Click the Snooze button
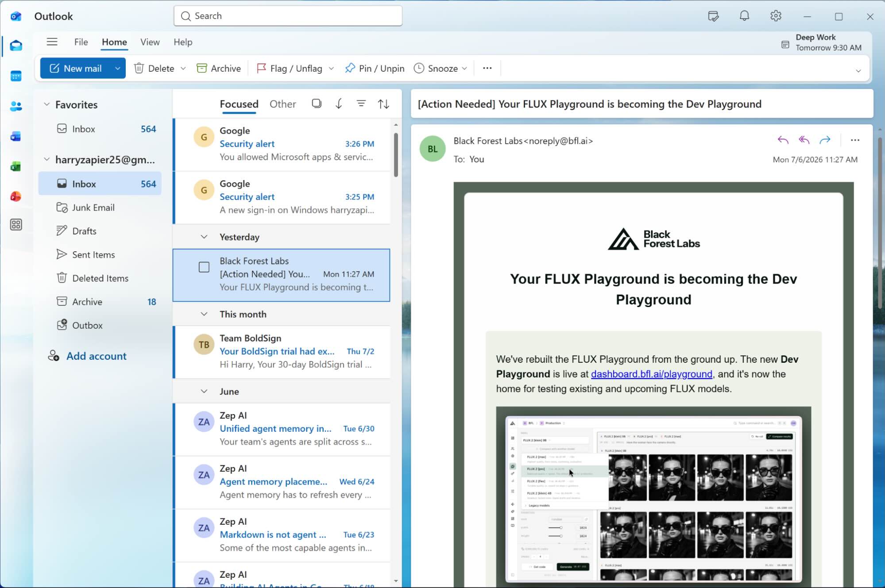885x588 pixels. click(436, 68)
